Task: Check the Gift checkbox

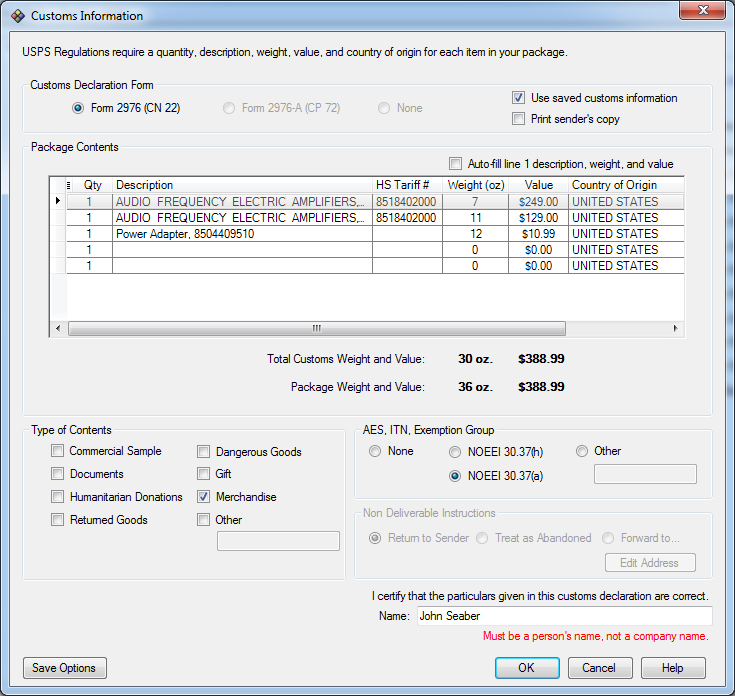Action: click(x=203, y=474)
